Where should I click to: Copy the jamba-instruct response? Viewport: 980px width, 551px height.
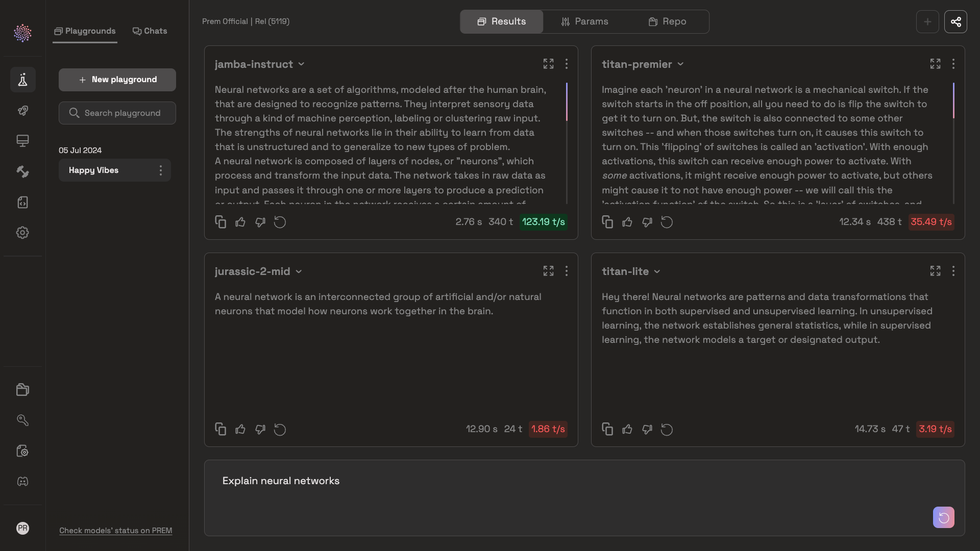coord(220,222)
